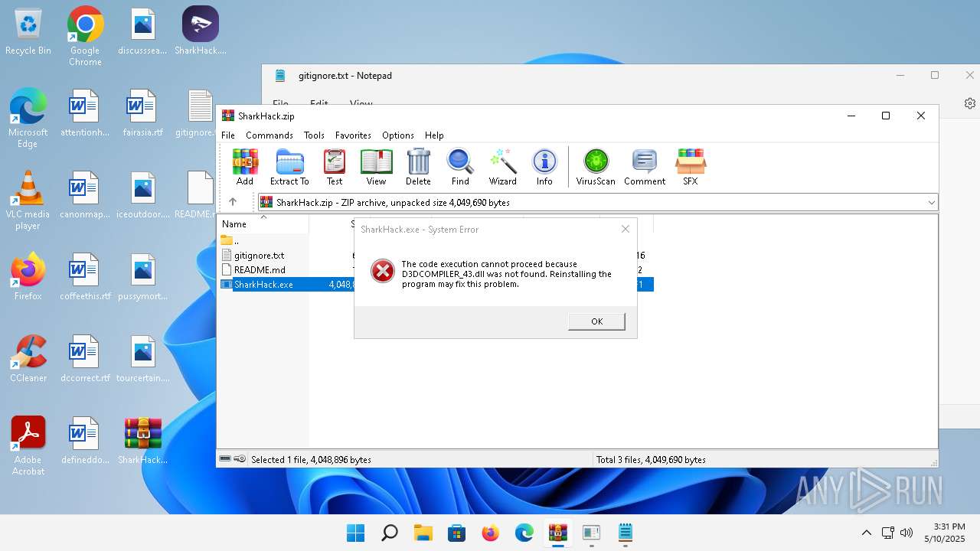This screenshot has width=980, height=551.
Task: Open taskbar Search
Action: click(x=389, y=533)
